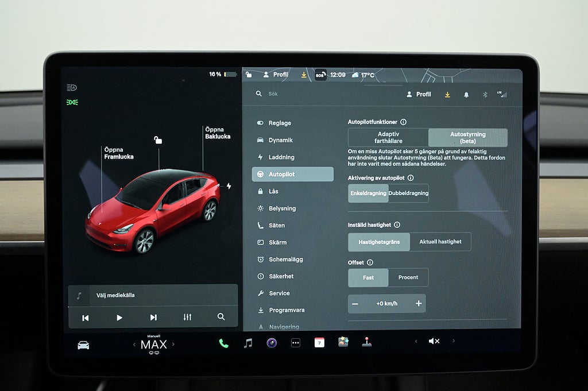Open the calendar app icon
The width and height of the screenshot is (588, 391).
(x=319, y=342)
